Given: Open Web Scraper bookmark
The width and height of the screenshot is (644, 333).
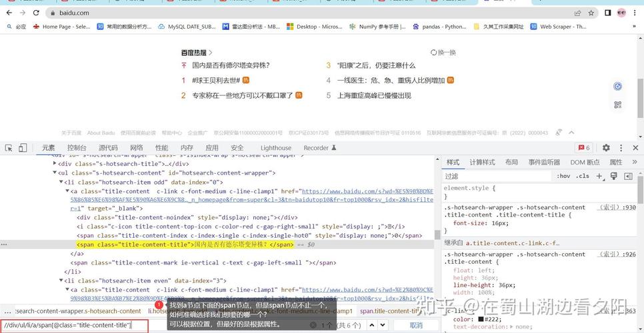Looking at the screenshot, I should click(x=558, y=27).
